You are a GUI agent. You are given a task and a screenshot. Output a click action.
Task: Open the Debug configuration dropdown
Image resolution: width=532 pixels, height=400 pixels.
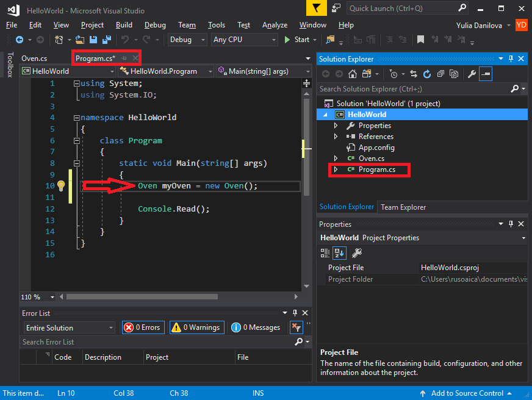click(x=187, y=40)
